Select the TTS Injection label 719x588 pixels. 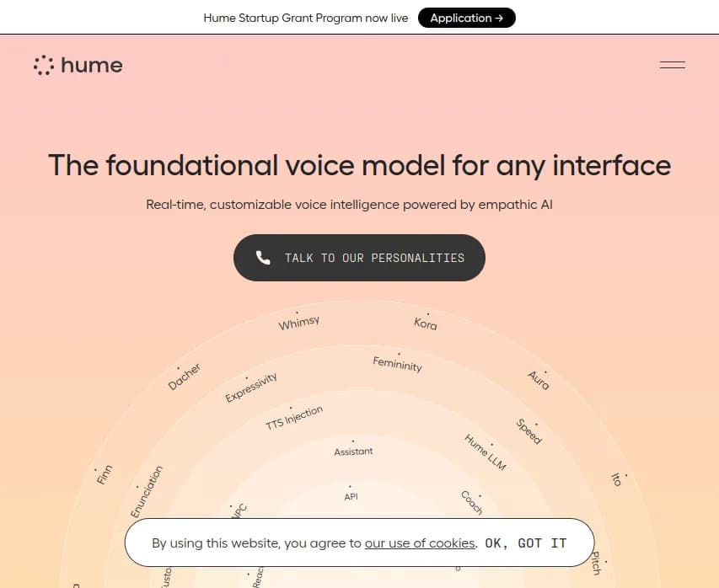294,418
